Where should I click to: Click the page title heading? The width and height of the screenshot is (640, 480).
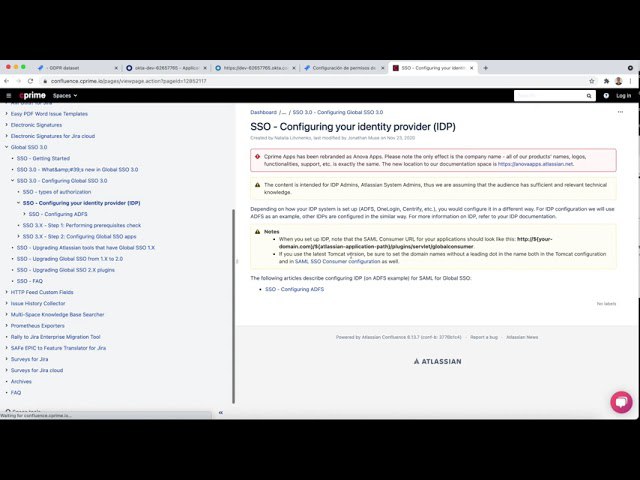(x=353, y=127)
